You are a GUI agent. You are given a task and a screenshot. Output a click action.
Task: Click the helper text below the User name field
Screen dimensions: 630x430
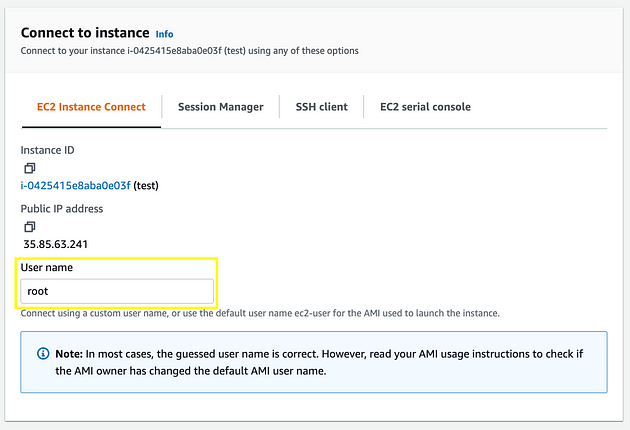click(260, 314)
